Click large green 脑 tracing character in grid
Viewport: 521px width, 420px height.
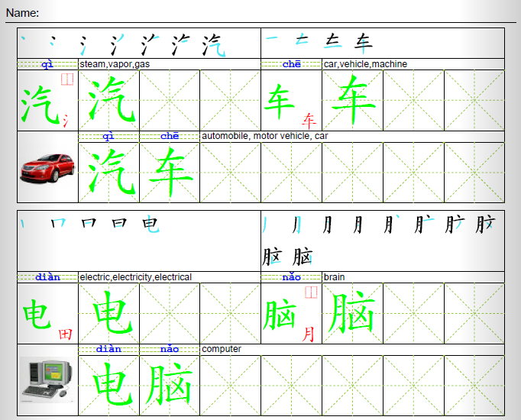pyautogui.click(x=351, y=313)
